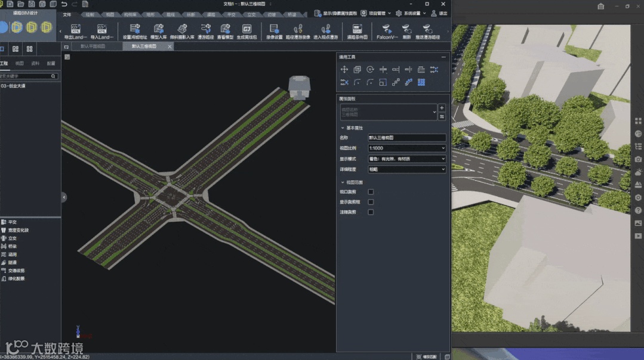Check the 注释裁剪 checkbox
This screenshot has width=644, height=360.
371,212
